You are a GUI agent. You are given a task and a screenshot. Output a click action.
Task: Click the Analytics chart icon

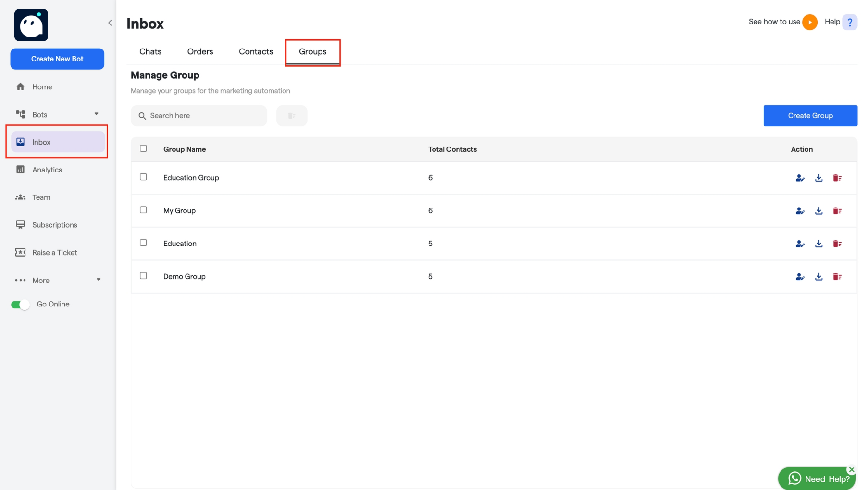(x=20, y=170)
